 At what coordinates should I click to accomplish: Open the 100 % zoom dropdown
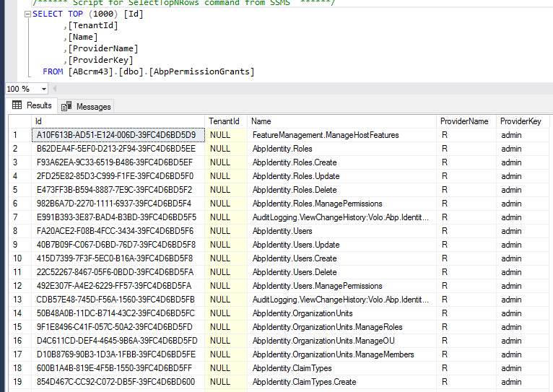click(x=44, y=89)
